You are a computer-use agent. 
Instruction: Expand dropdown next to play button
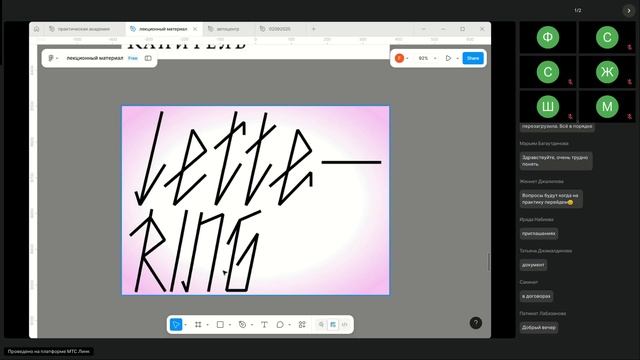coord(457,58)
